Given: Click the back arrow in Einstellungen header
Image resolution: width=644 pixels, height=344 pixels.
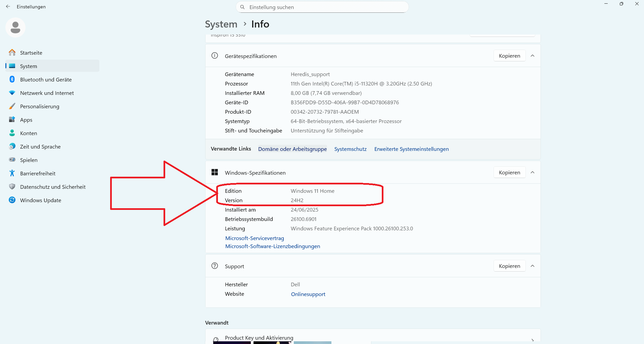Looking at the screenshot, I should click(8, 7).
